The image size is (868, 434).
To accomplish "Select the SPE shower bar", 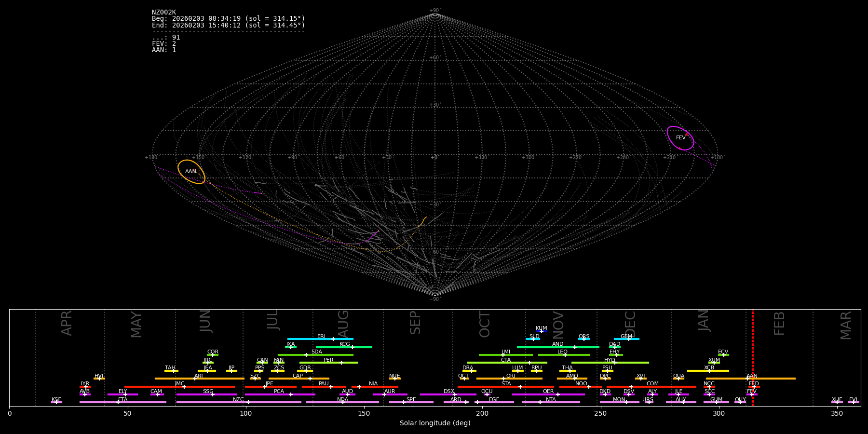I will (411, 402).
